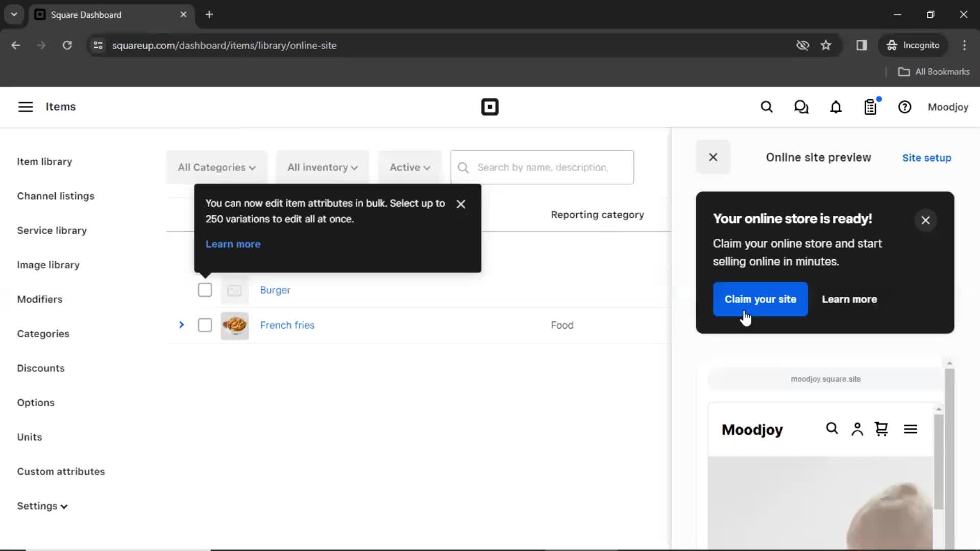Open the search icon in top bar
Screen dimensions: 980x551
[767, 107]
